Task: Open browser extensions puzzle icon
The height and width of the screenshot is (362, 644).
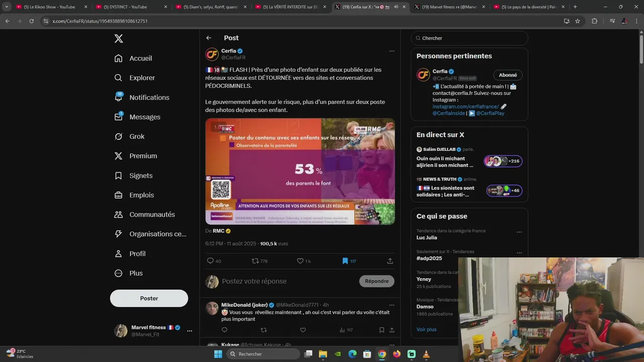Action: (x=595, y=21)
